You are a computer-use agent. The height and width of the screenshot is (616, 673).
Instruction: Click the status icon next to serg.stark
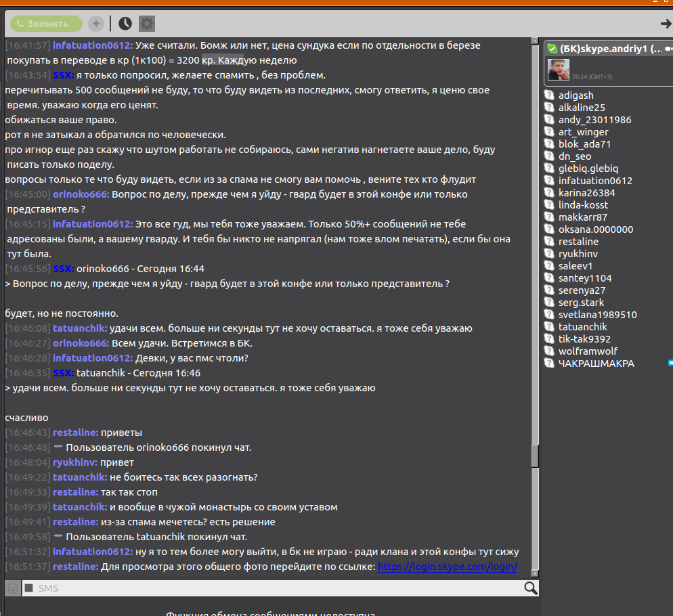coord(549,302)
